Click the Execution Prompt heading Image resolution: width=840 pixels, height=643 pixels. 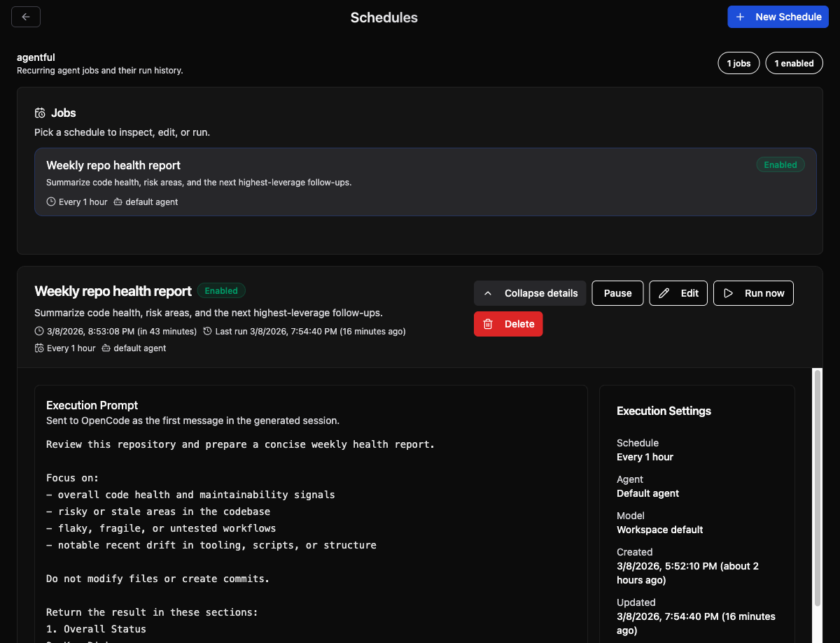92,405
